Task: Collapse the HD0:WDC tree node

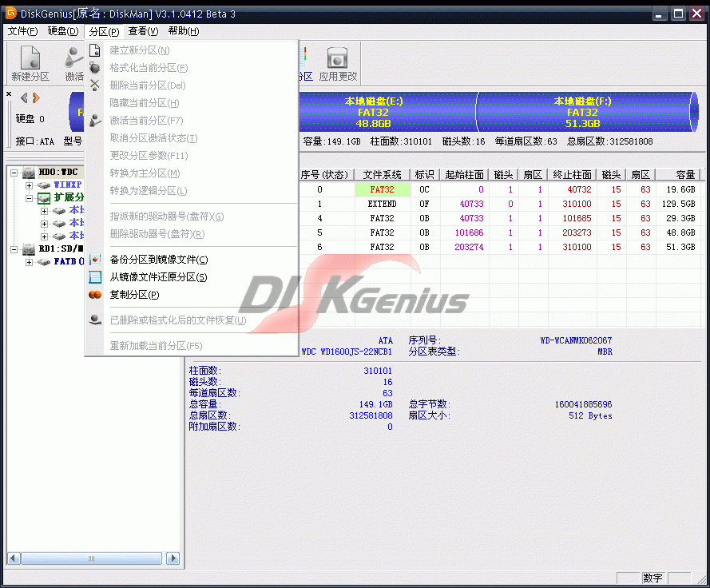Action: (x=14, y=173)
